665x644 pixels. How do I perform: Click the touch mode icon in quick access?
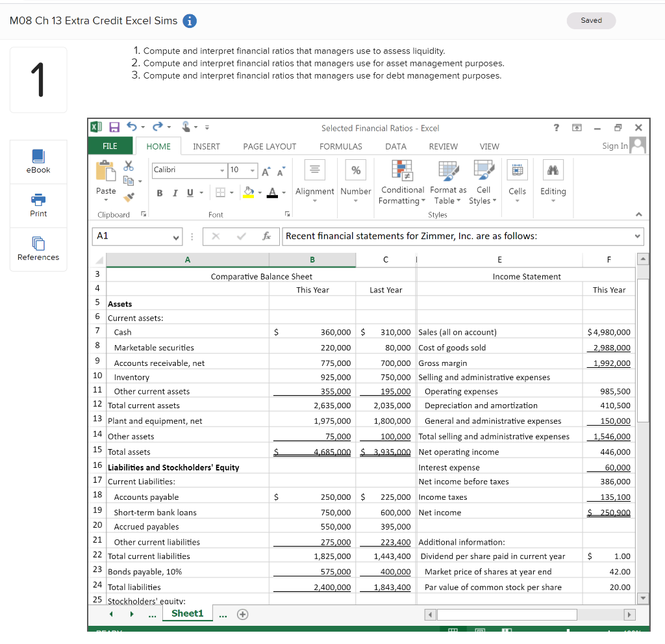pyautogui.click(x=186, y=127)
